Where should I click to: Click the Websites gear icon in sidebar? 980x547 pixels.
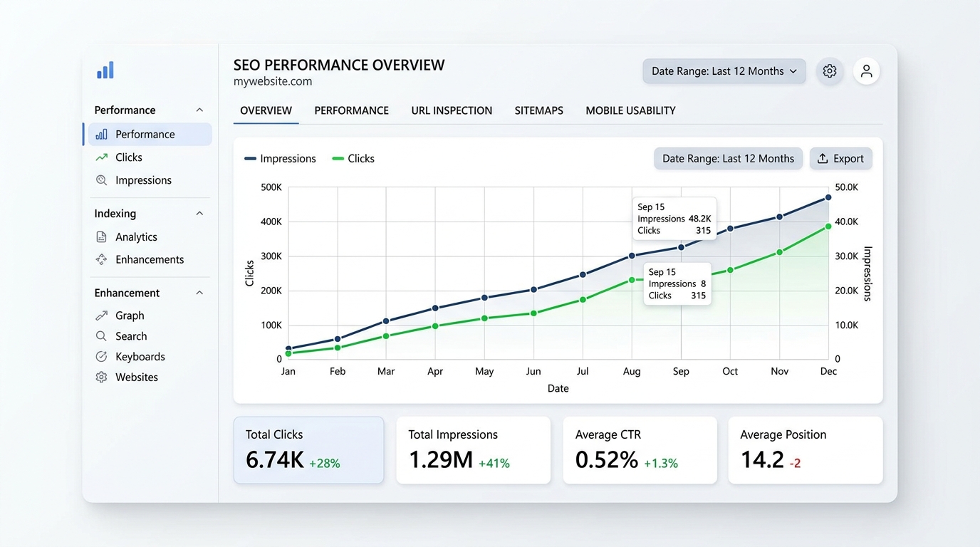click(x=101, y=377)
